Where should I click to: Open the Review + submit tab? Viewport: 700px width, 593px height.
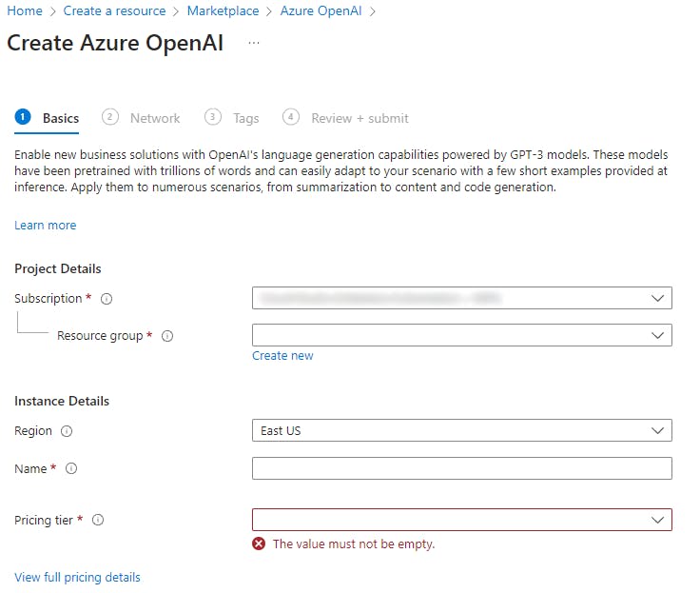tap(360, 118)
